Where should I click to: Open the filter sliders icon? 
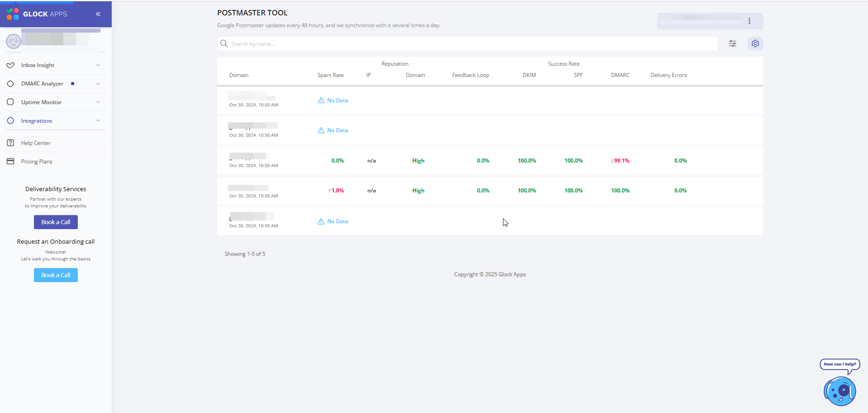point(733,43)
